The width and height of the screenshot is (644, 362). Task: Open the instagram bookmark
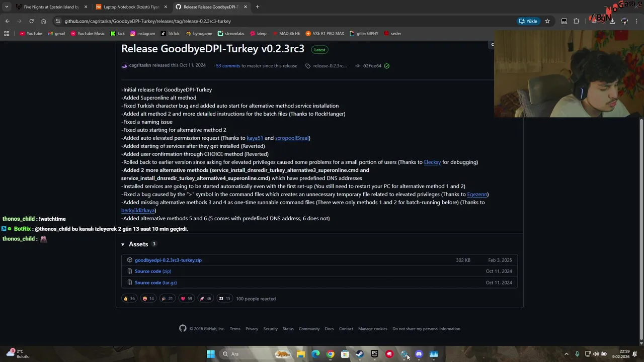pyautogui.click(x=143, y=34)
